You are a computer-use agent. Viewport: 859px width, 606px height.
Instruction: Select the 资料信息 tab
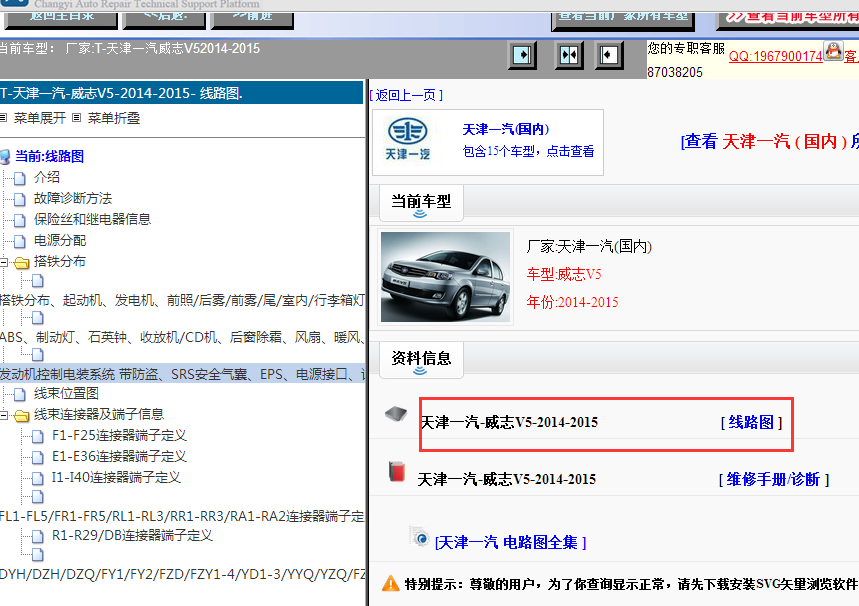pyautogui.click(x=421, y=359)
